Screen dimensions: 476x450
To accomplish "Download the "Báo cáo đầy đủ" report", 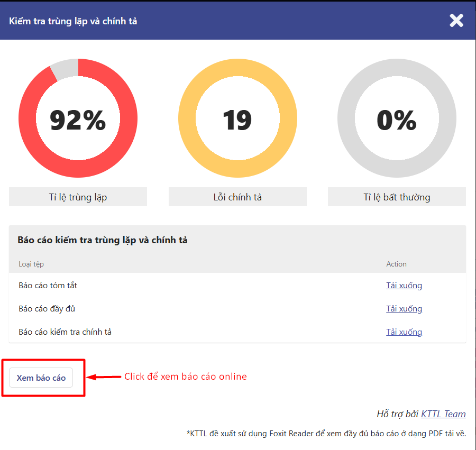I will click(x=404, y=309).
